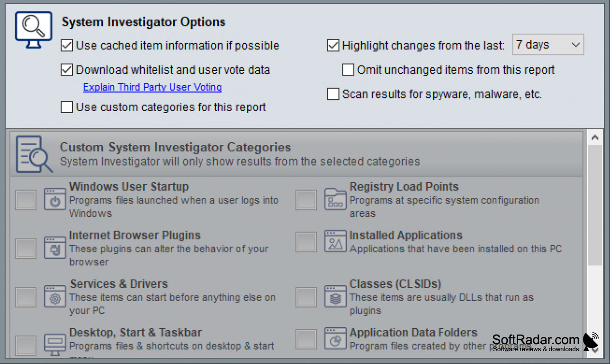Click the Classes (CLSIDs) stack icon
This screenshot has height=364, width=610.
(335, 296)
